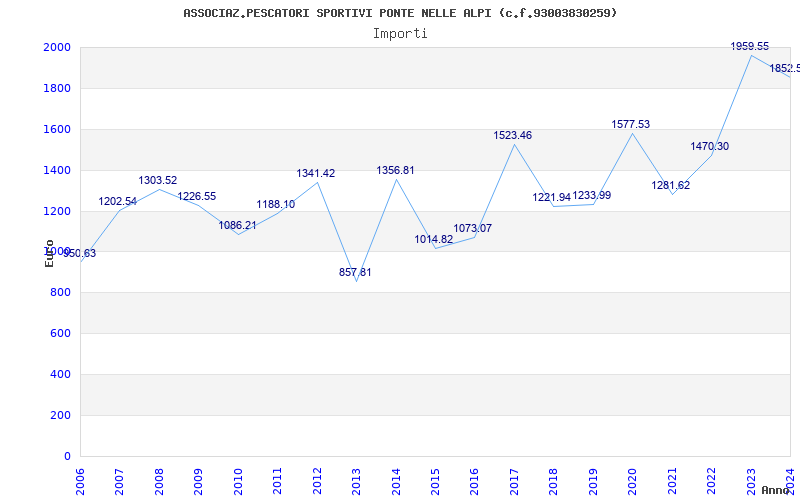
Task: Select the 1073.07 data label
Action: [472, 229]
